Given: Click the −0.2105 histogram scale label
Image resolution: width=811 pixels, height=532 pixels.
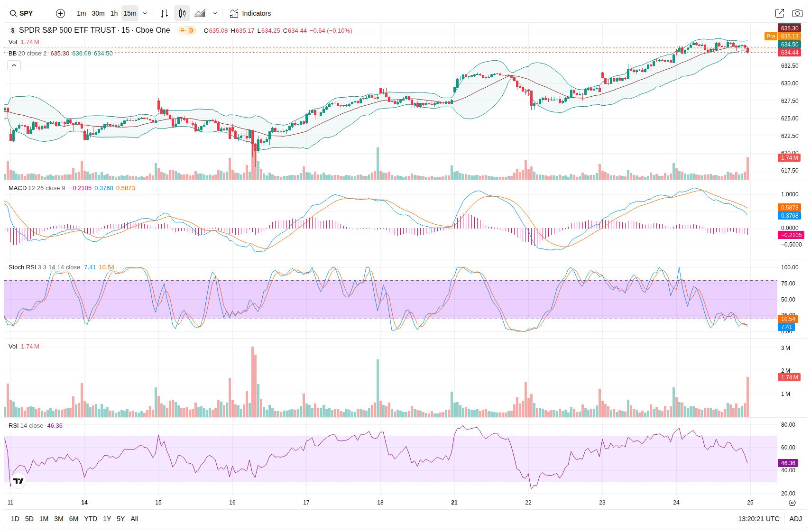Looking at the screenshot, I should coord(791,235).
